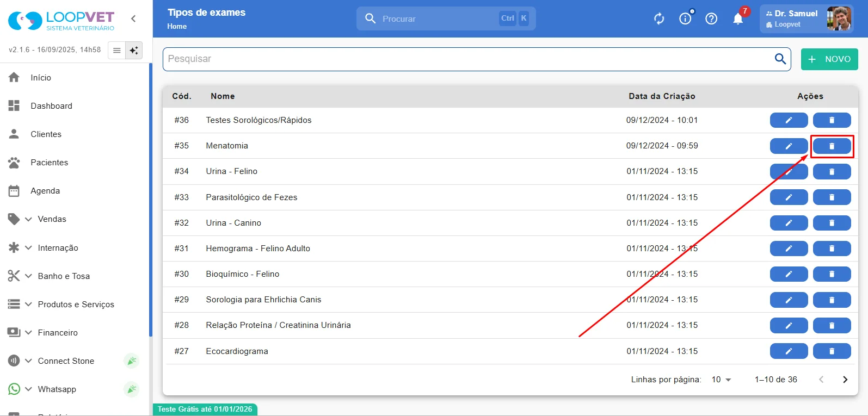This screenshot has height=416, width=868.
Task: Open the info circle icon
Action: click(685, 18)
